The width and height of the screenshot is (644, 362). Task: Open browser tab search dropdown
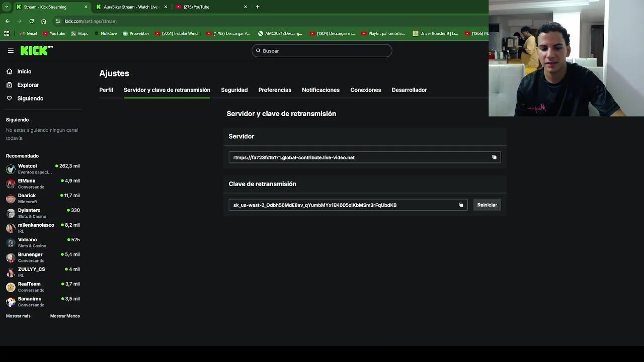(x=6, y=7)
